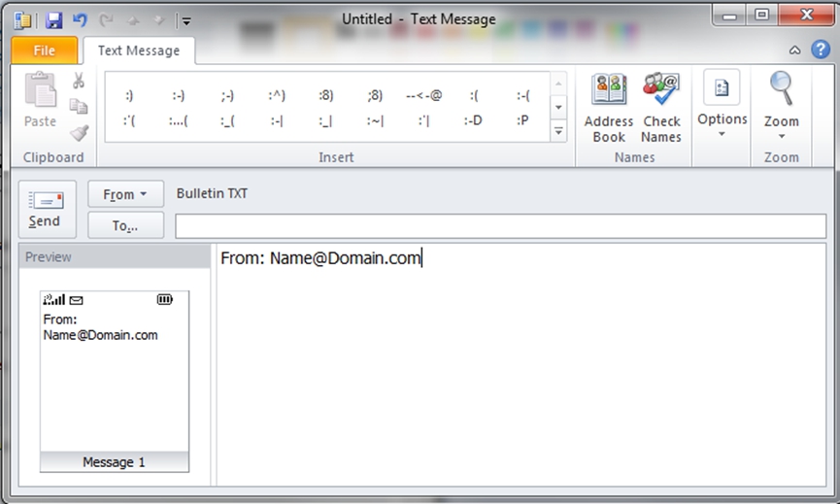Click the Message 1 phone preview thumbnail
This screenshot has height=504, width=840.
[115, 382]
